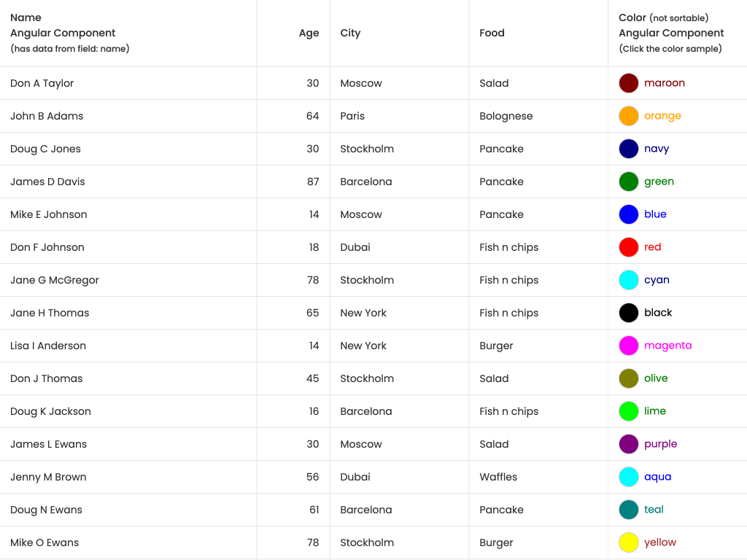747x560 pixels.
Task: Click the olive color sample
Action: pos(629,378)
